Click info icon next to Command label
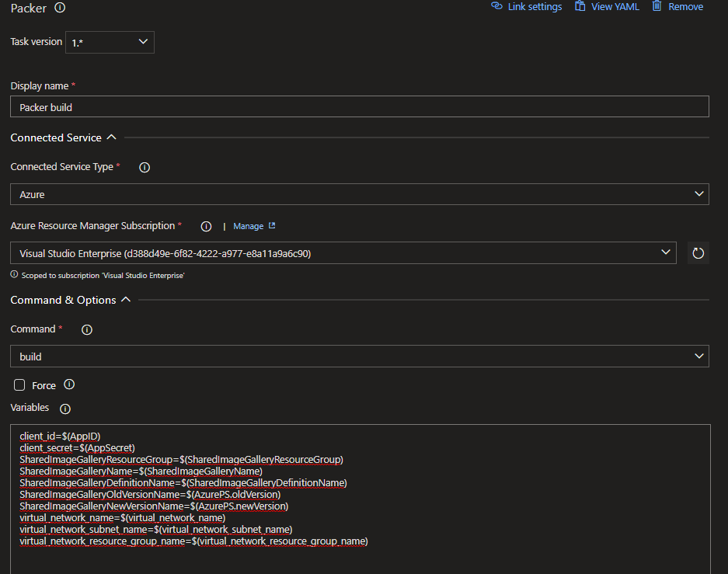This screenshot has height=574, width=728. 87,329
